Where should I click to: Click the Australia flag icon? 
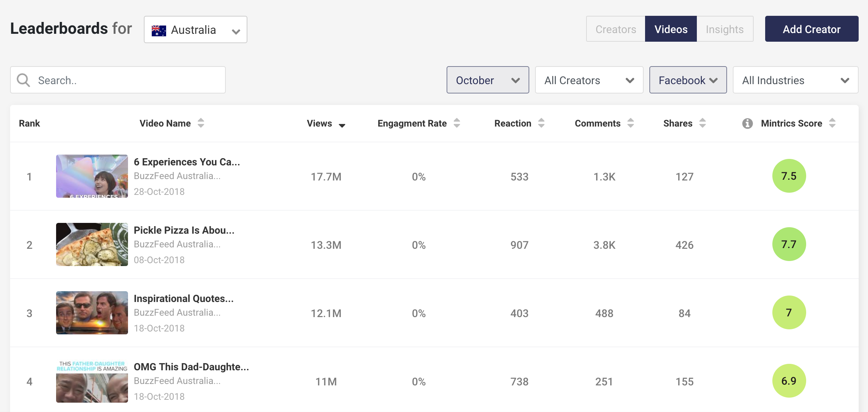tap(159, 30)
